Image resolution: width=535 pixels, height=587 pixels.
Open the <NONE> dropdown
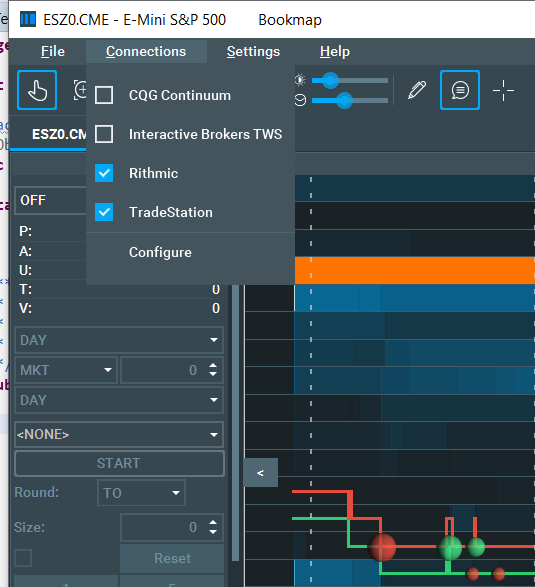click(119, 434)
